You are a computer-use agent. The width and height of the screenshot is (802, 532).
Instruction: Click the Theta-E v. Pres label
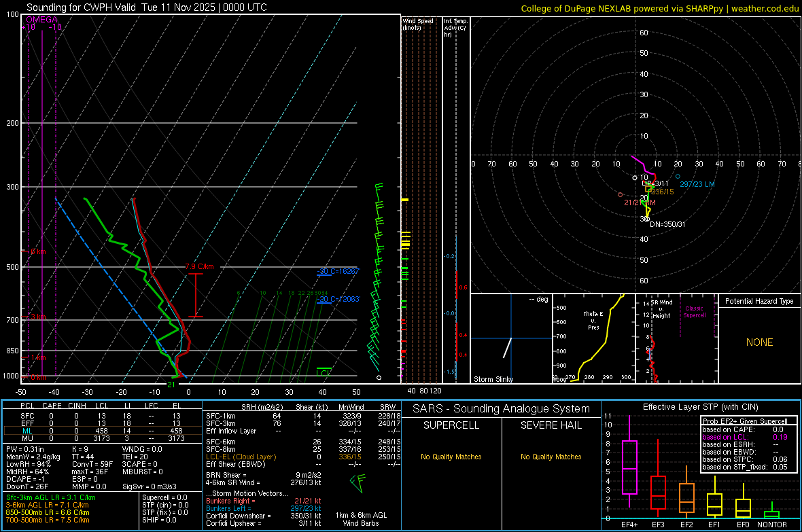[x=593, y=320]
